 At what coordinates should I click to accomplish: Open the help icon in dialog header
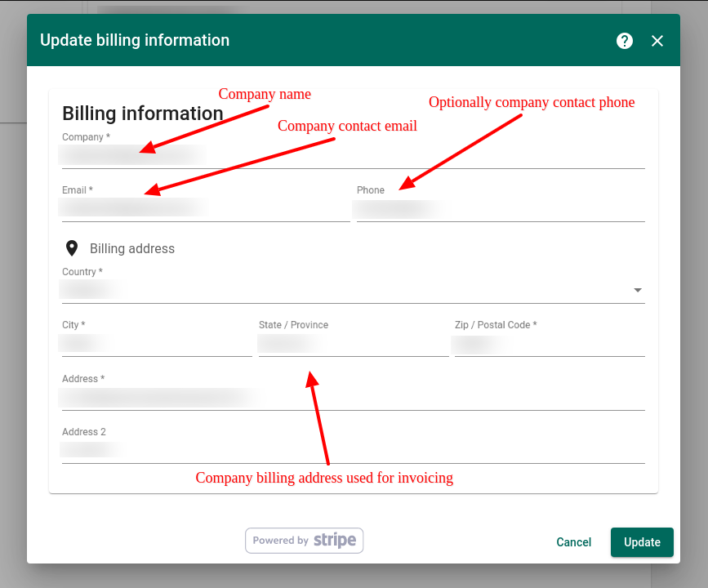[625, 41]
